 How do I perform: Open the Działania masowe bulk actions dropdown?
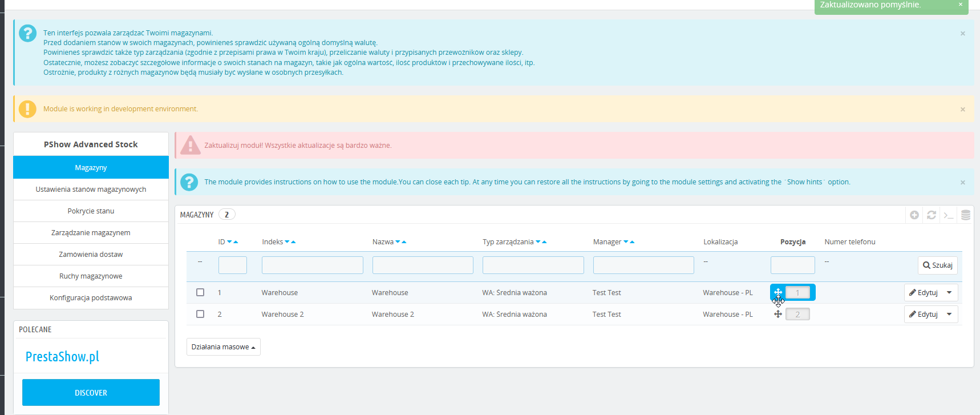pos(223,347)
